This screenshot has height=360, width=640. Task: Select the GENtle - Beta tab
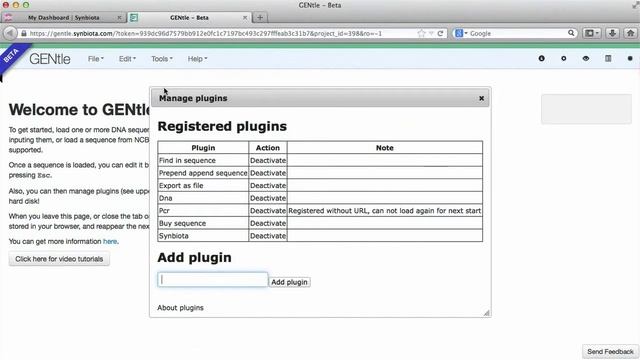pos(189,18)
